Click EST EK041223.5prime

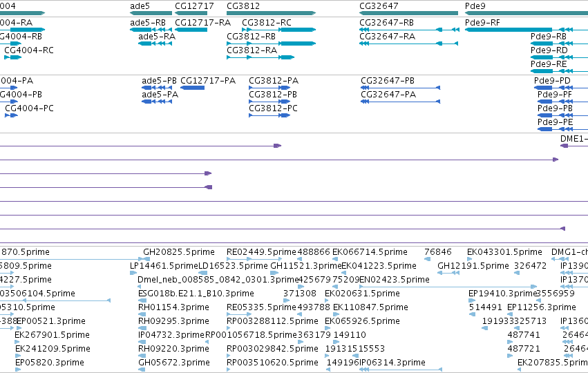(344, 273)
